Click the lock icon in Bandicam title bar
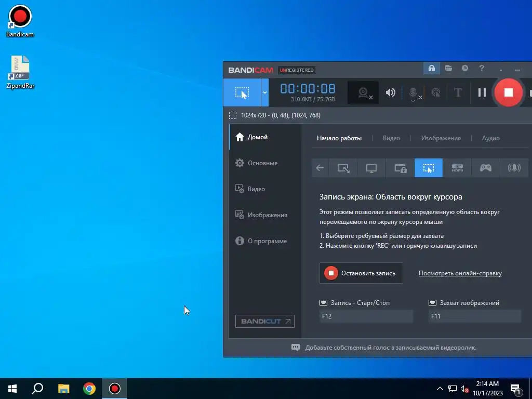 coord(431,69)
